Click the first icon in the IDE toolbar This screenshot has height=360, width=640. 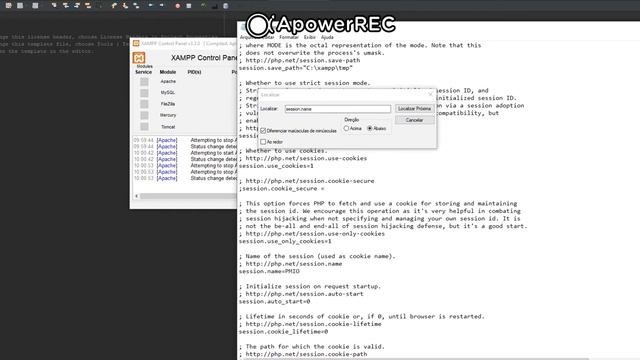pos(8,6)
